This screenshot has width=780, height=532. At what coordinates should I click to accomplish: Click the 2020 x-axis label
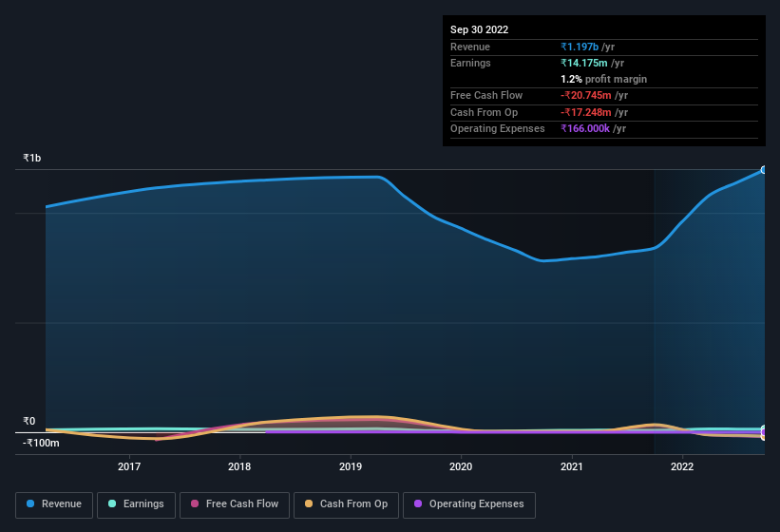461,466
